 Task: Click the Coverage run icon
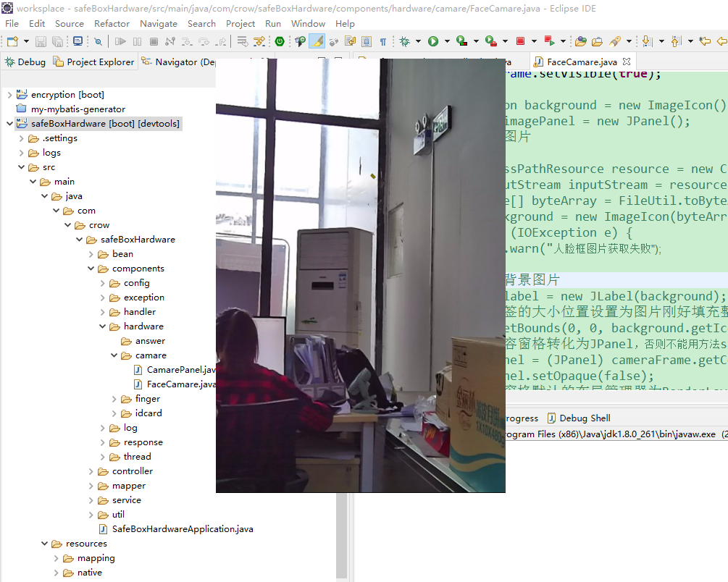tap(461, 42)
